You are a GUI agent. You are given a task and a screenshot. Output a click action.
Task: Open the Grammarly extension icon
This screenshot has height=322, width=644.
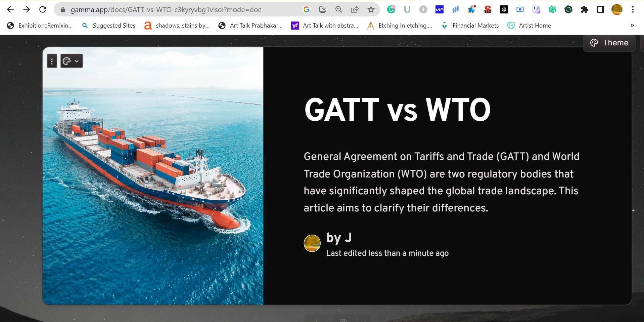(x=391, y=10)
